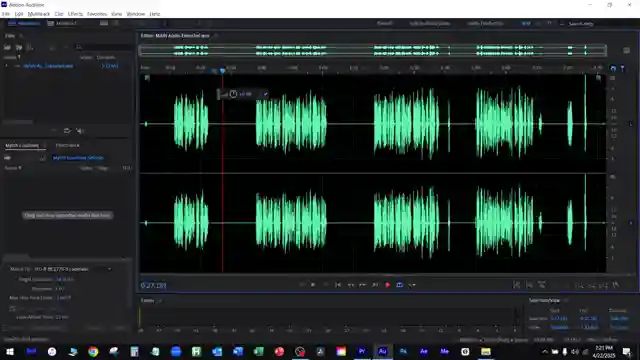Click the Import File icon in Files panel
640x360 pixels.
point(19,47)
